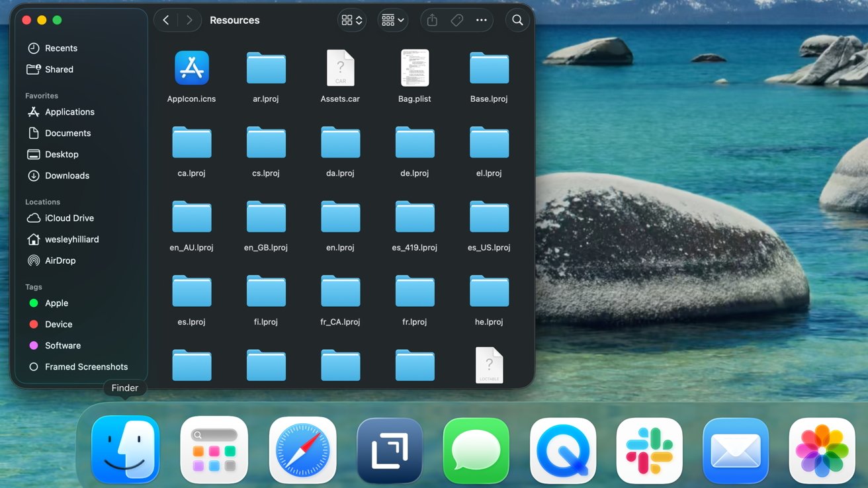
Task: Open Slack from the Dock
Action: click(x=649, y=450)
